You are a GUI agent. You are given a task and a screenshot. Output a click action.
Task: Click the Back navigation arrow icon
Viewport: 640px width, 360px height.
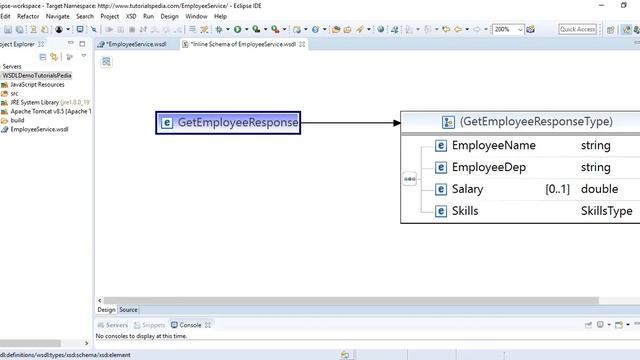click(x=458, y=29)
